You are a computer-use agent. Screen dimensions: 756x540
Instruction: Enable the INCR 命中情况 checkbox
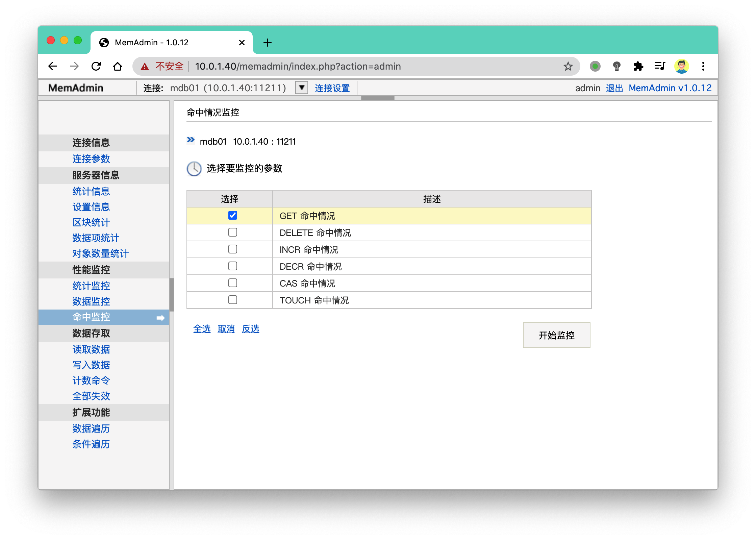click(233, 249)
